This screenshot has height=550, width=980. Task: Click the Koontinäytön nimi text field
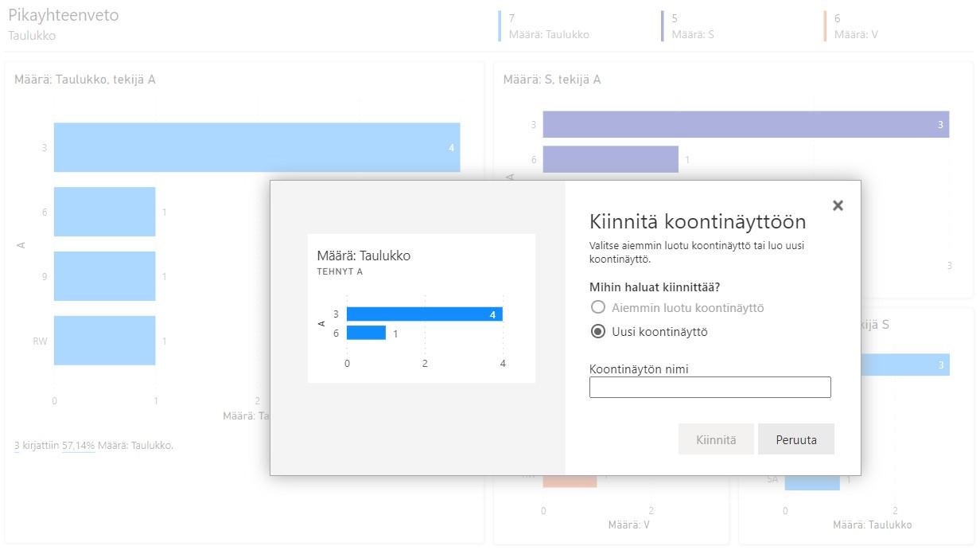point(710,388)
